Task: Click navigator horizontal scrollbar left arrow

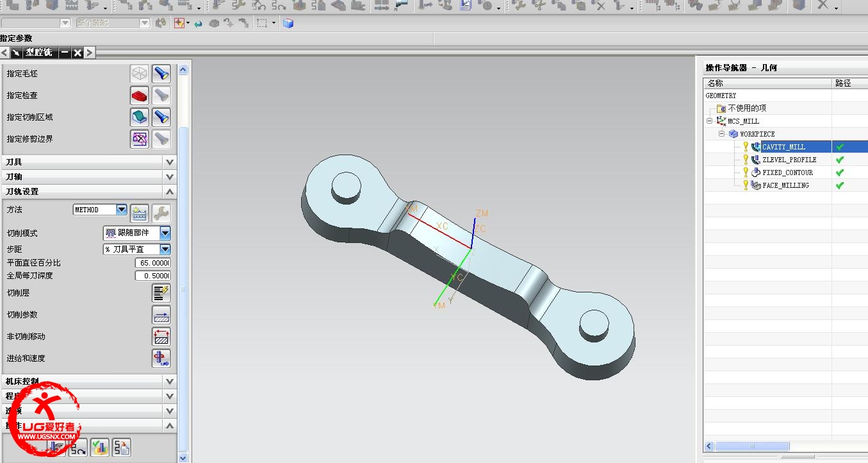Action: click(710, 446)
